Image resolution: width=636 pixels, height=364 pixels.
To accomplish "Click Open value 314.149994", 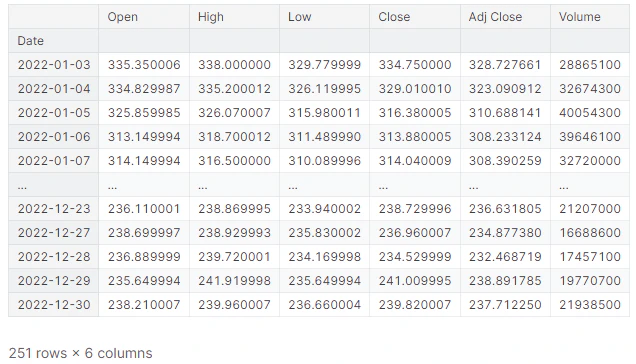I will coord(144,161).
